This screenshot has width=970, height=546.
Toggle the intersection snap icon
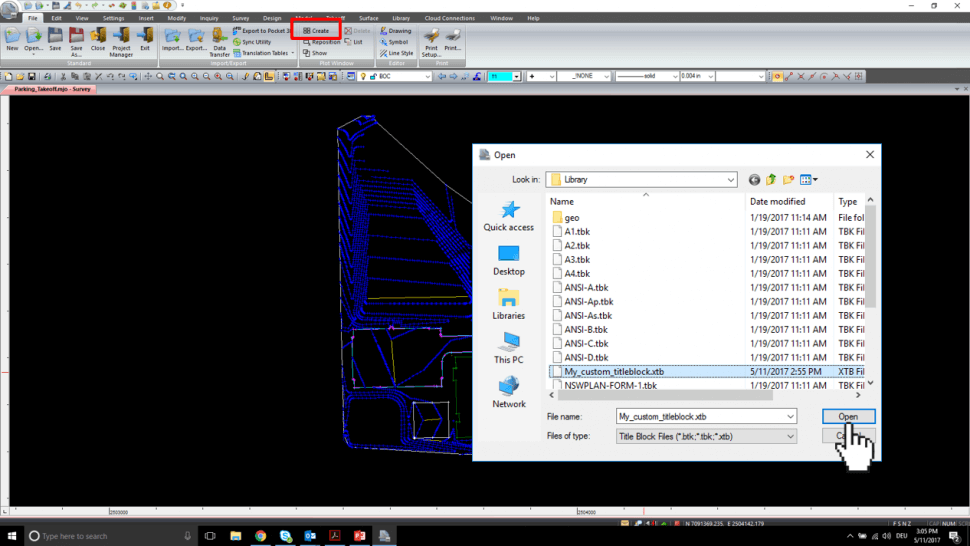(800, 77)
